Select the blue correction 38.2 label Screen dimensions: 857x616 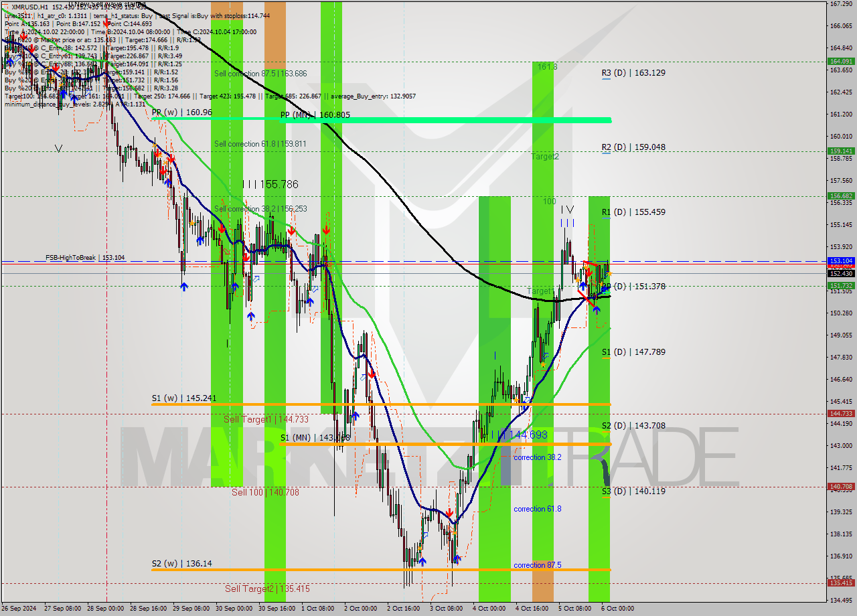click(538, 457)
